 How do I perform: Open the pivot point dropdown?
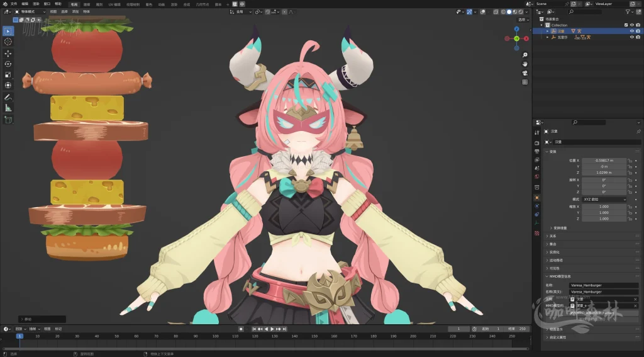tap(258, 12)
